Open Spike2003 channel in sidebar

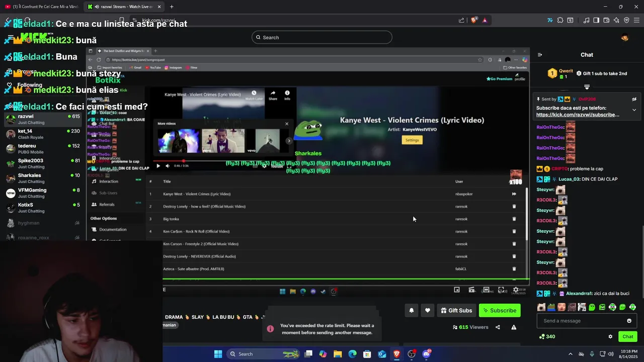(x=43, y=163)
